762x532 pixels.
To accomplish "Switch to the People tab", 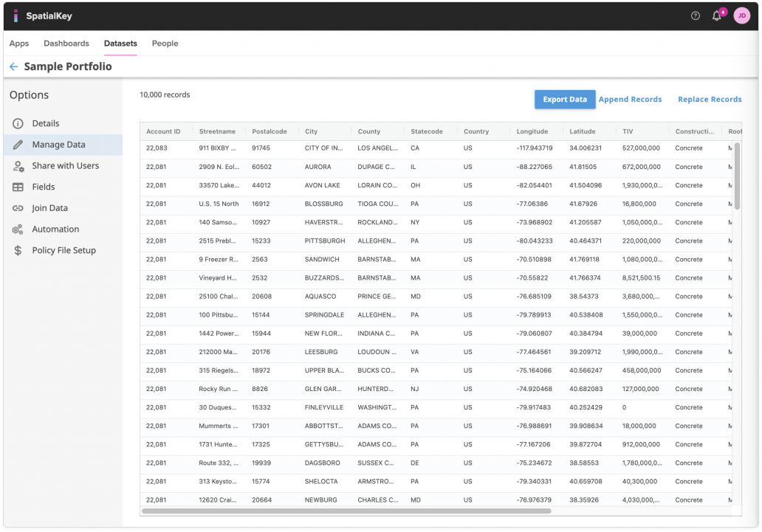I will (x=165, y=44).
